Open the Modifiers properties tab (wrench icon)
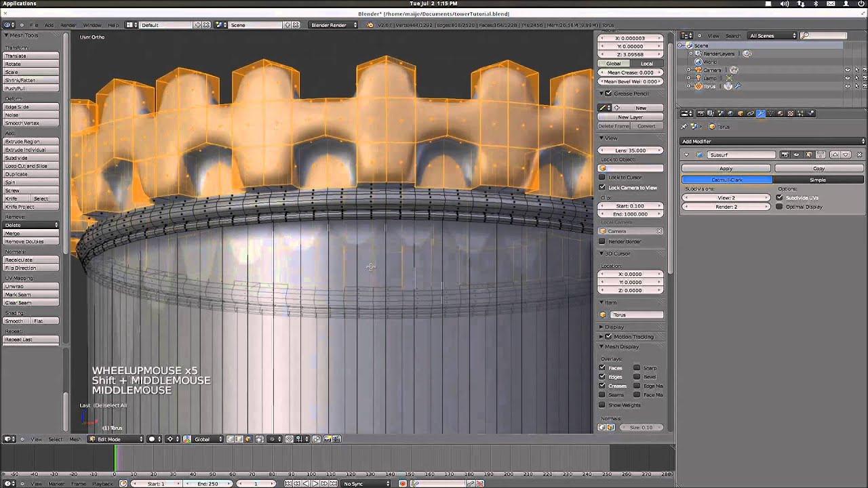The width and height of the screenshot is (868, 488). click(x=761, y=113)
